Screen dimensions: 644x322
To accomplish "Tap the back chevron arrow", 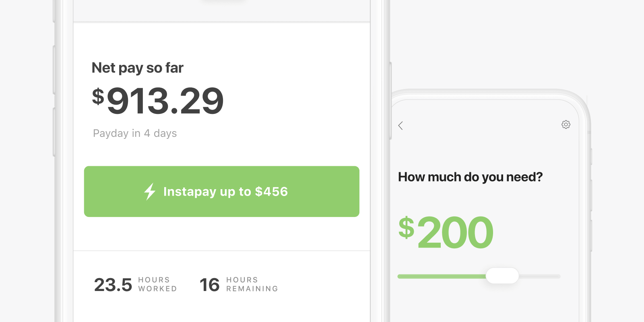I will point(400,126).
